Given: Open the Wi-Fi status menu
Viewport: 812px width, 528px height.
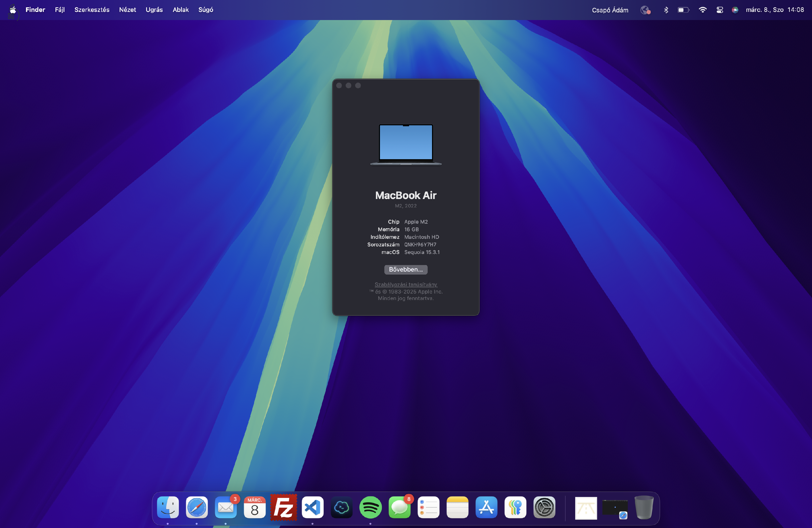Looking at the screenshot, I should 702,10.
